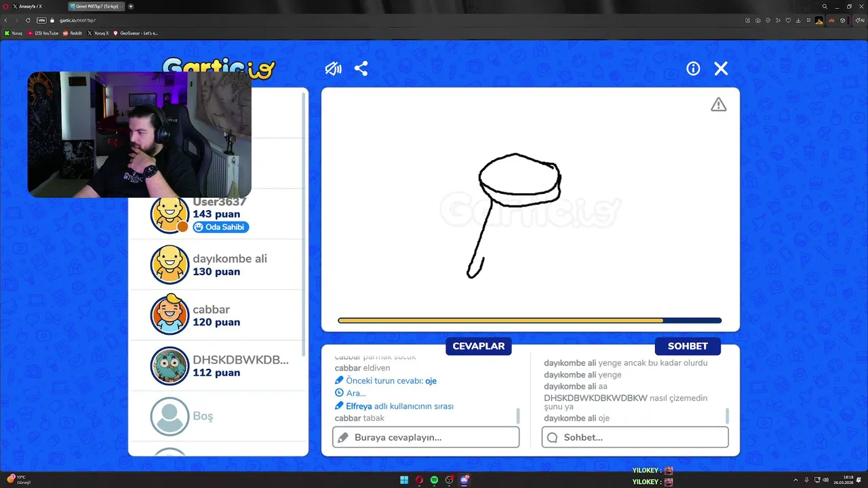Click the chat panel scrollbar

[x=727, y=415]
